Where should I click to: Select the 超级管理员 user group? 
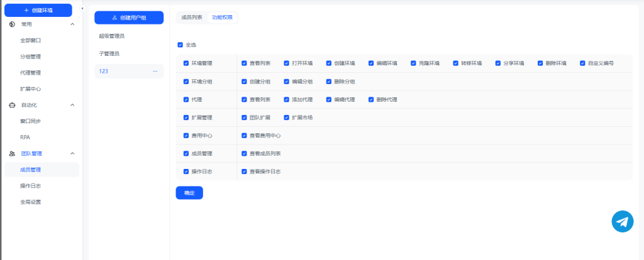(112, 36)
